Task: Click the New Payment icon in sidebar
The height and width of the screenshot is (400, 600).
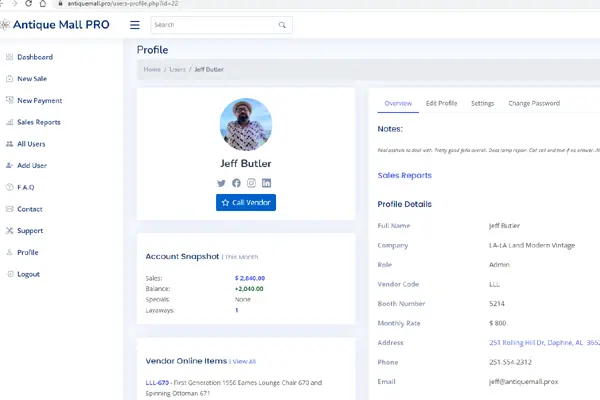Action: pos(10,100)
